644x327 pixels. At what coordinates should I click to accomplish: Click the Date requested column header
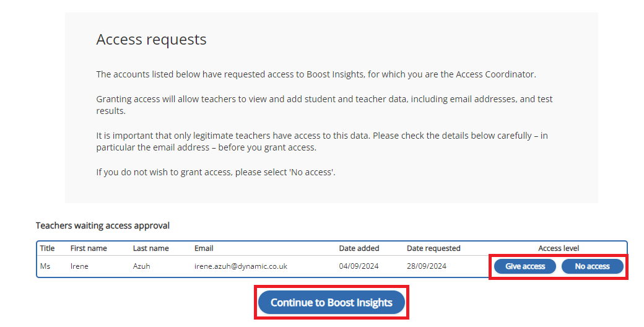point(433,248)
